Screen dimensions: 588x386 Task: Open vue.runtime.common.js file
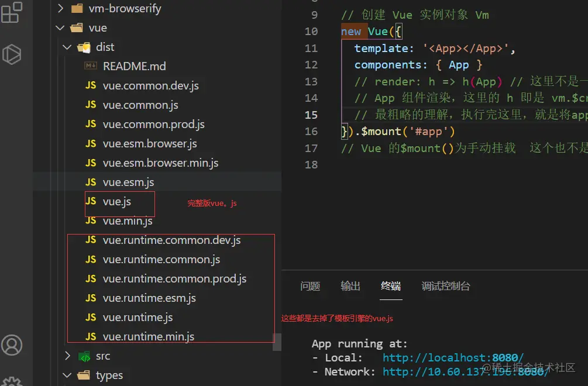[161, 259]
